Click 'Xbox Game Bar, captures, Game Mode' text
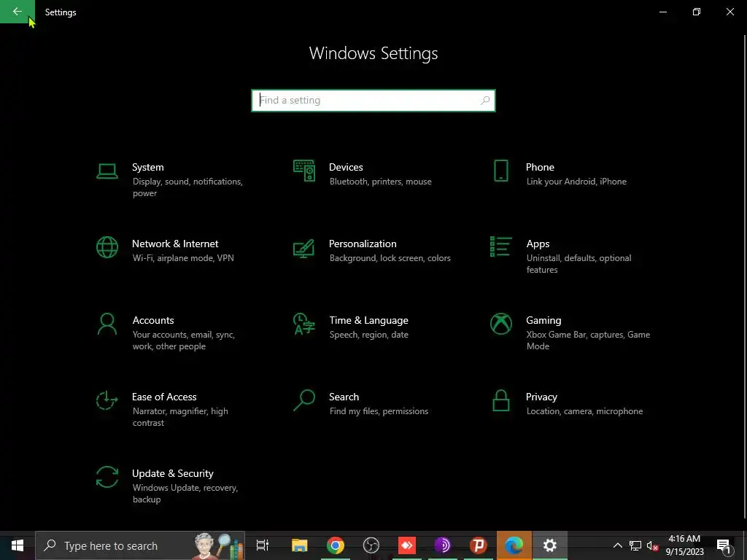 click(588, 341)
